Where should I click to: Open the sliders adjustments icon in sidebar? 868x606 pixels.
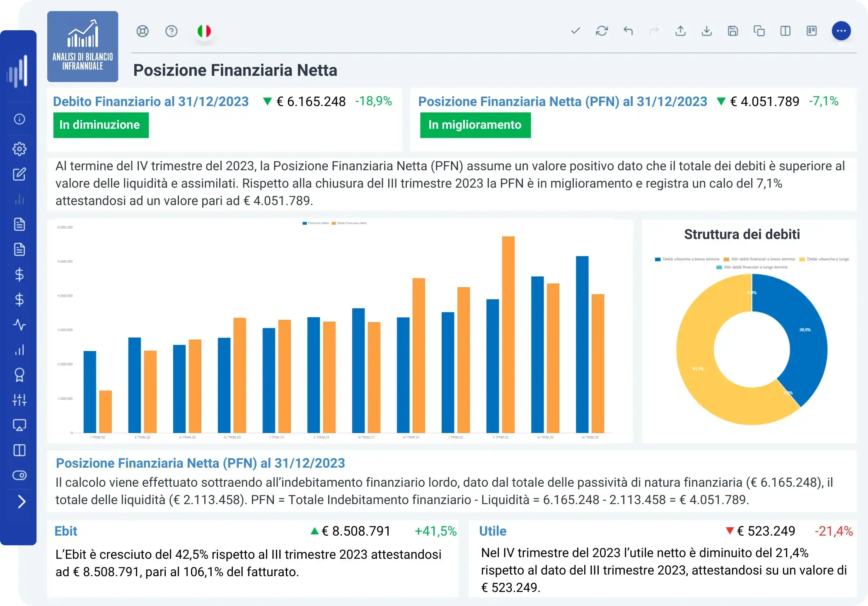coord(19,400)
